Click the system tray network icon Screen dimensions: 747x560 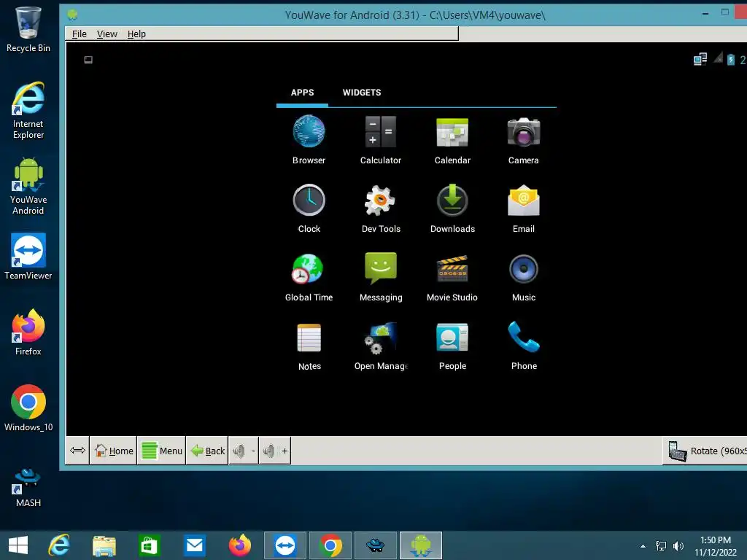(x=661, y=546)
